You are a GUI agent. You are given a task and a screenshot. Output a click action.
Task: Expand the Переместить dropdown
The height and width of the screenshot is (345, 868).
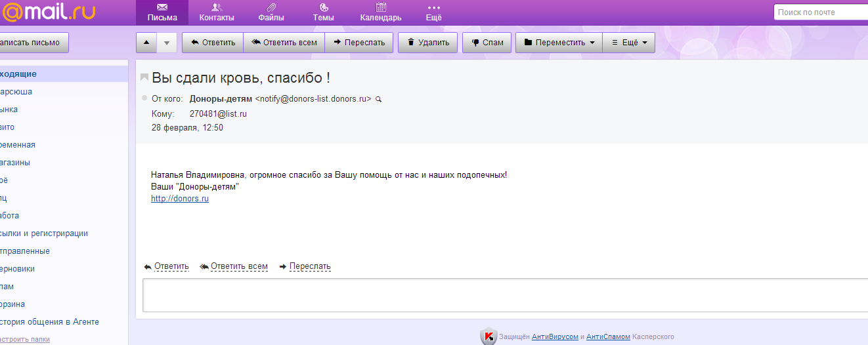559,43
